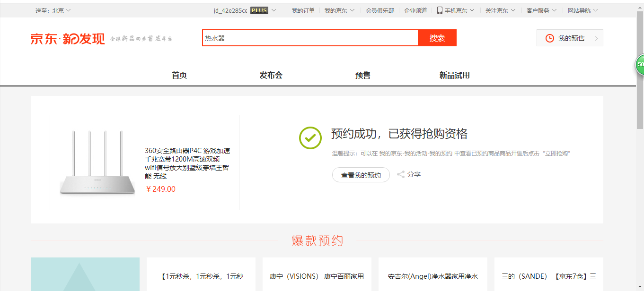Viewport: 644px width, 291px height.
Task: Click the 分享 link
Action: click(x=414, y=174)
